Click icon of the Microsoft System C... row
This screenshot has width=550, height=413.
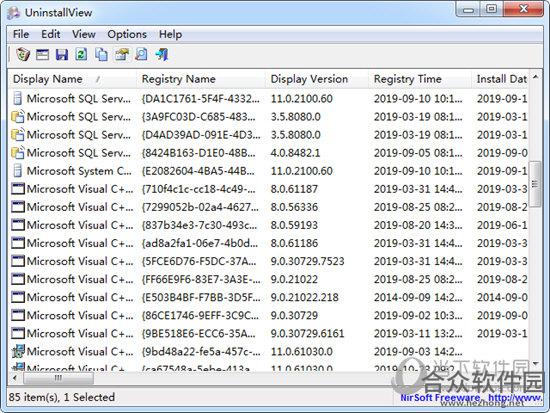tap(18, 171)
